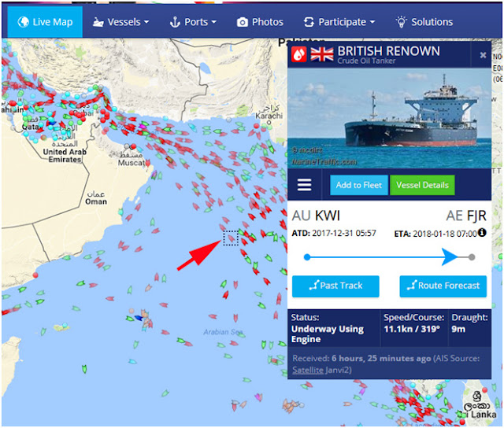The image size is (504, 428).
Task: Select the highlighted vessel in dotted box
Action: pos(231,238)
